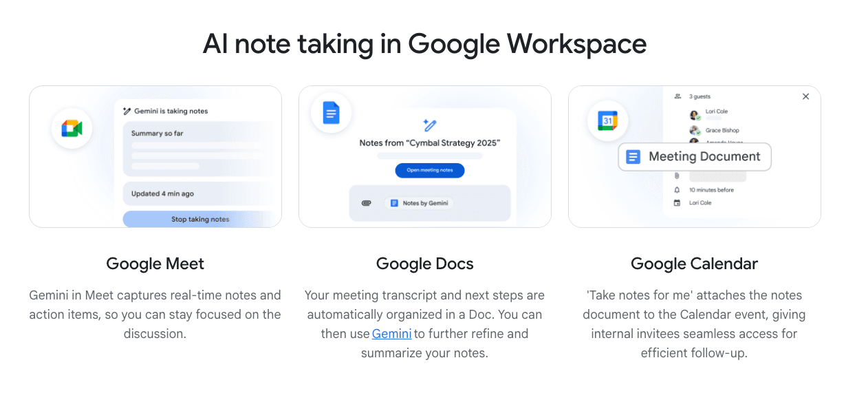
Task: Click the guests icon beside '3 guests'
Action: coord(677,96)
